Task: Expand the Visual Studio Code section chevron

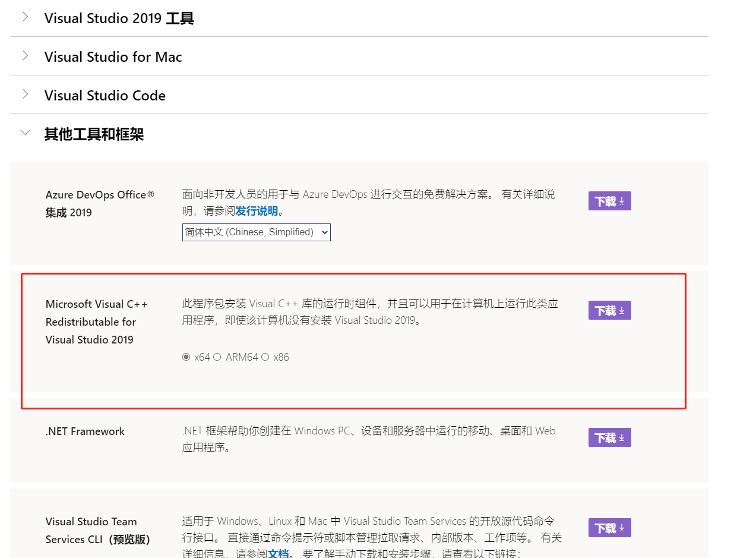Action: pos(25,94)
